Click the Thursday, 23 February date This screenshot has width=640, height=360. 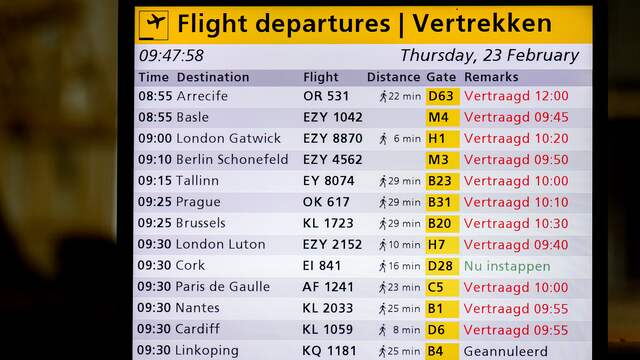tap(489, 56)
